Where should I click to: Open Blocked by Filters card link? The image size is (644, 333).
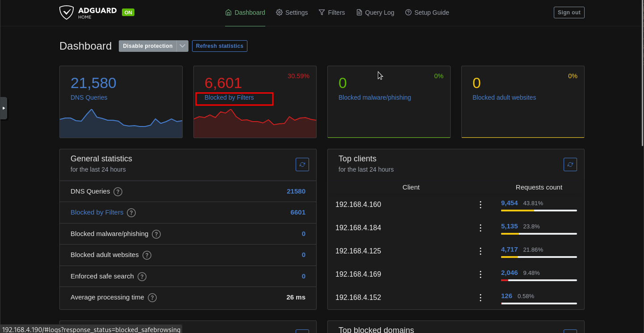point(229,97)
